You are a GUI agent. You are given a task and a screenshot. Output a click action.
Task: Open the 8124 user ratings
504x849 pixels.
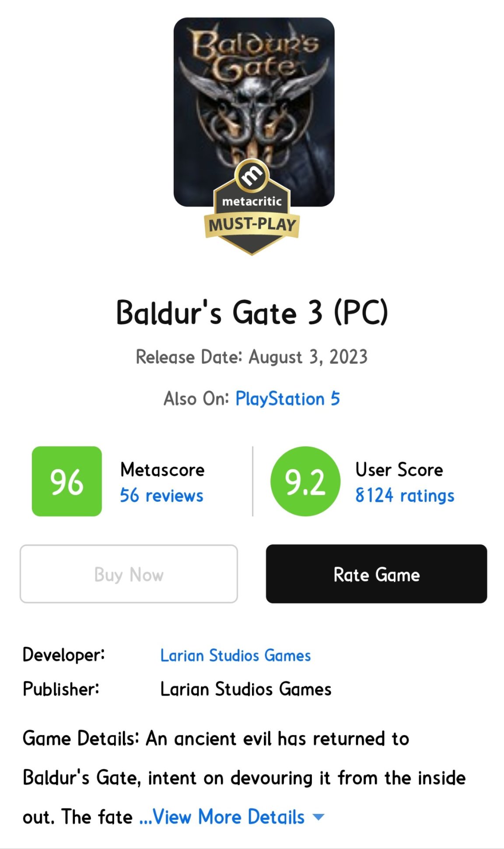pos(405,496)
